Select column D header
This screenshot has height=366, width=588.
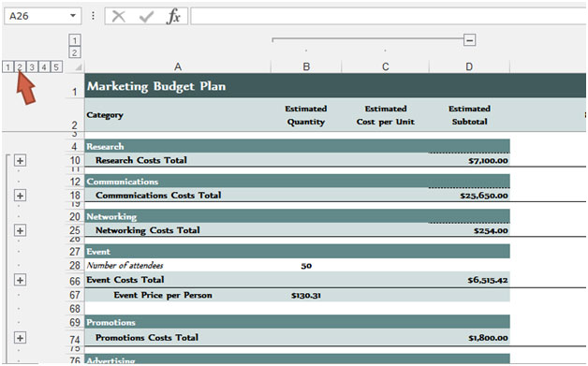tap(469, 67)
